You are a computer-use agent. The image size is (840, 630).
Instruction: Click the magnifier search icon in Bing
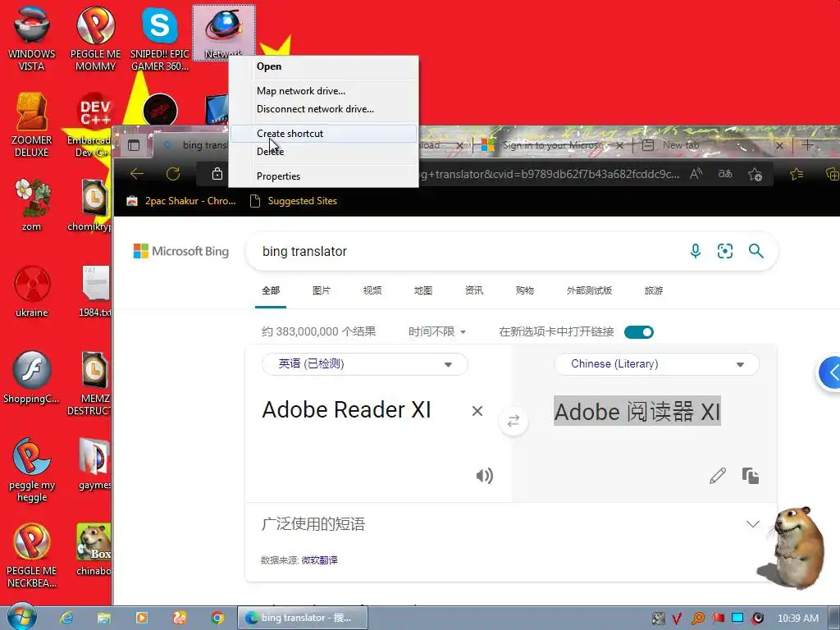[756, 251]
